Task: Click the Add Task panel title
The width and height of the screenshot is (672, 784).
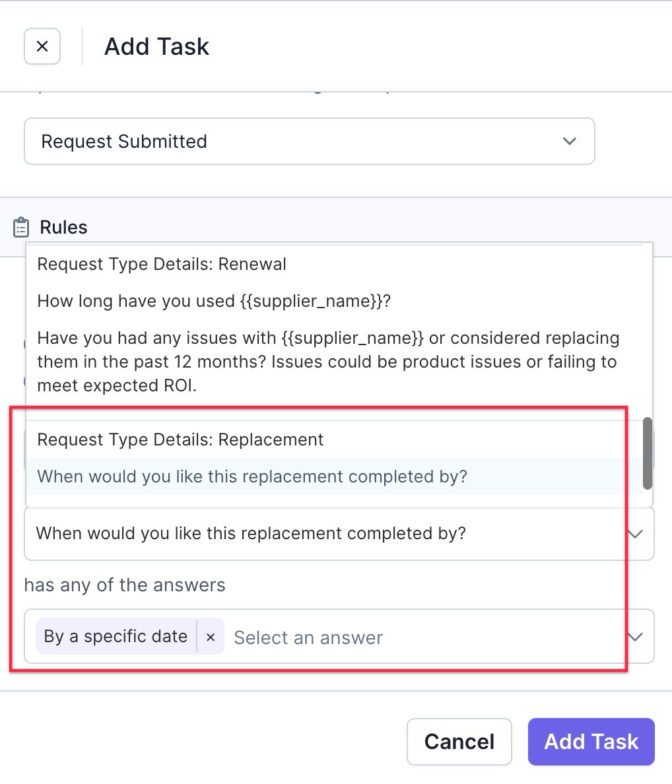Action: pos(156,46)
